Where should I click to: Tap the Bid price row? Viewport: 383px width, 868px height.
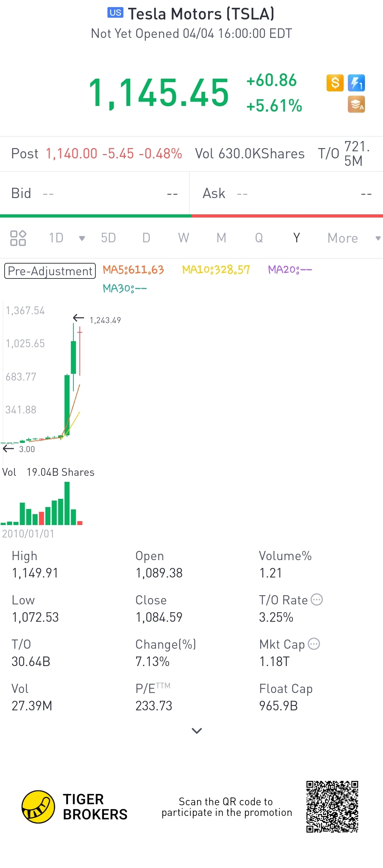[95, 193]
